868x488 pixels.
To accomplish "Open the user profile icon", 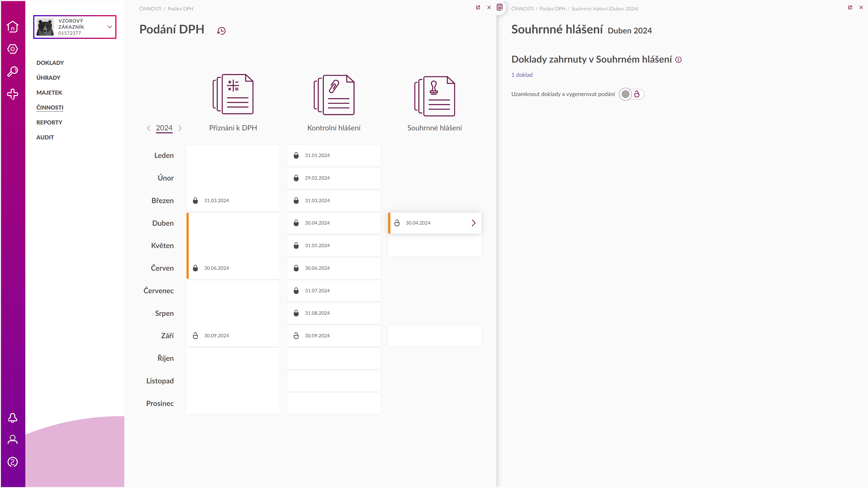I will click(x=12, y=439).
